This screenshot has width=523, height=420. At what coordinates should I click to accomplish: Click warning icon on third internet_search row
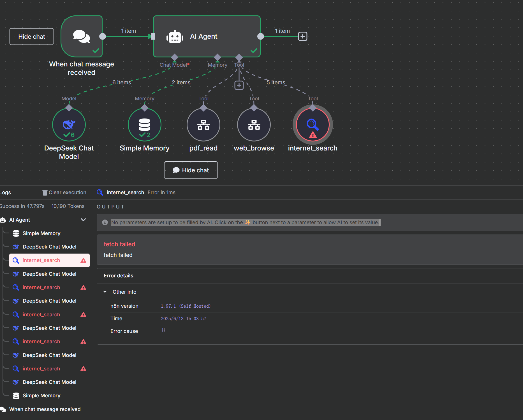(83, 315)
